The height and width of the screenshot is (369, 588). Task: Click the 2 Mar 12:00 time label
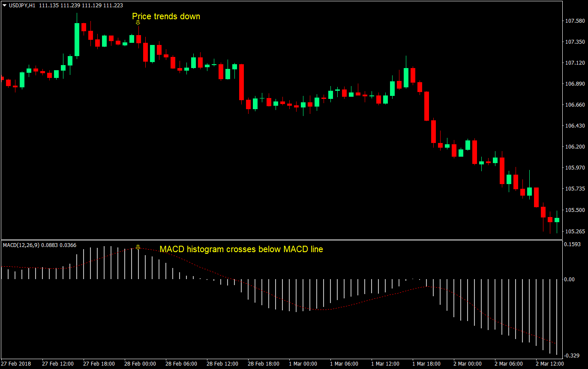point(550,363)
